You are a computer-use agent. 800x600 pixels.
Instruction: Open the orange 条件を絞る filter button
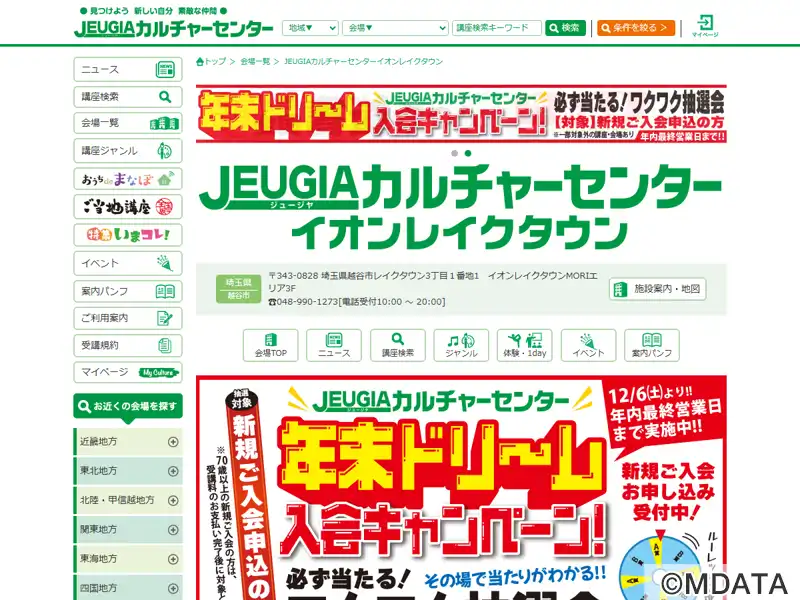pos(636,28)
